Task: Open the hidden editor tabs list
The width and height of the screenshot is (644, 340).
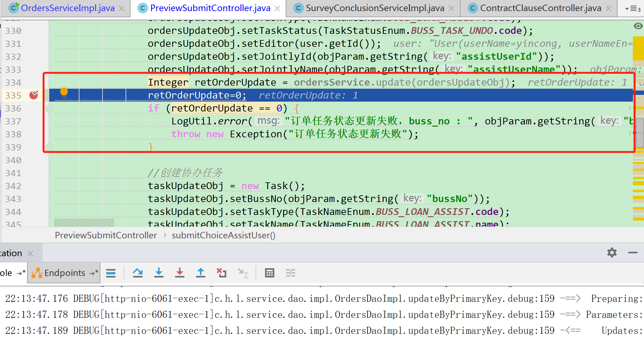Action: click(x=633, y=8)
